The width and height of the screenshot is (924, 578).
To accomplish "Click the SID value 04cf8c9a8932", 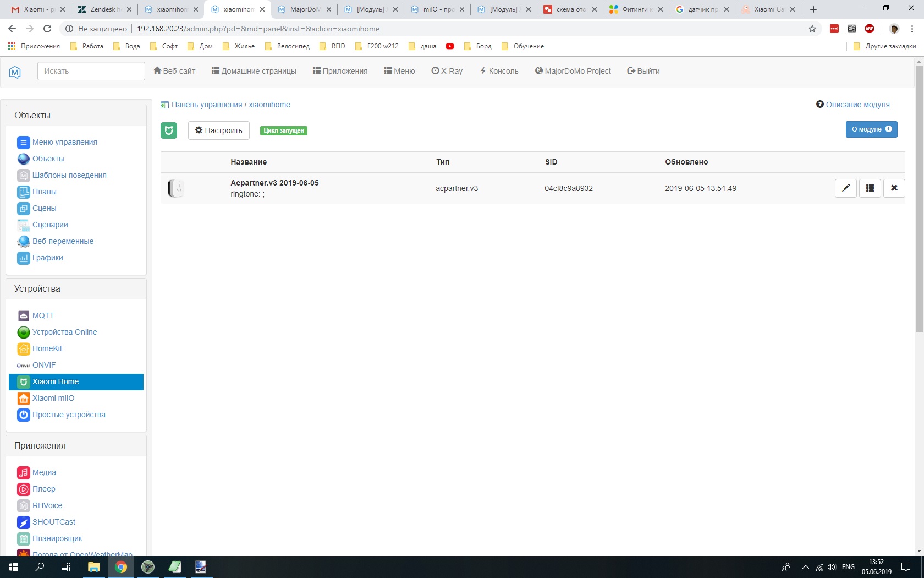I will coord(569,188).
